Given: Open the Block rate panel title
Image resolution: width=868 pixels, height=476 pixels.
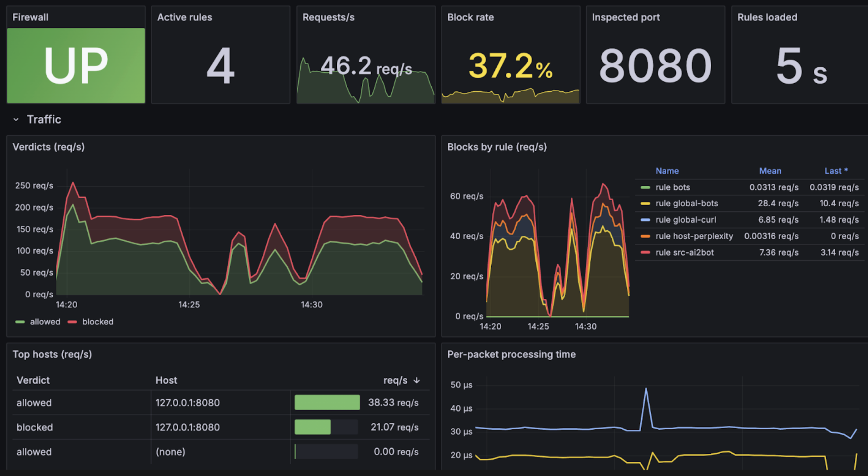Looking at the screenshot, I should (x=470, y=17).
